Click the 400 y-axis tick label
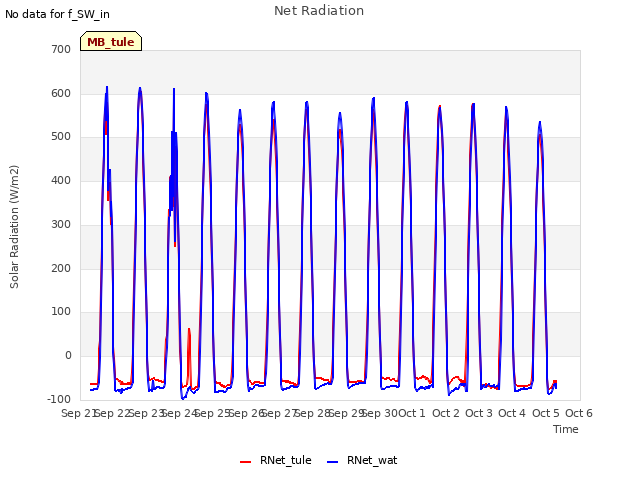The height and width of the screenshot is (480, 640). pos(61,180)
